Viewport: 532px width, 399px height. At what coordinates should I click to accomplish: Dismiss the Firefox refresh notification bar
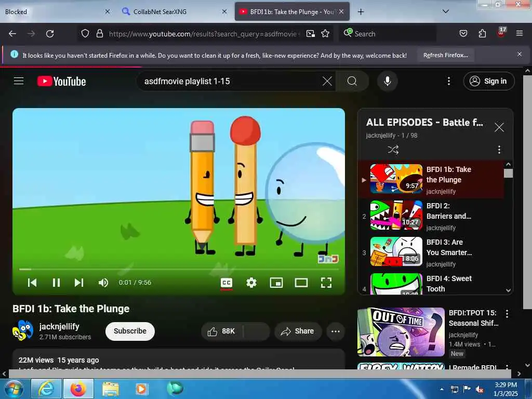(519, 54)
